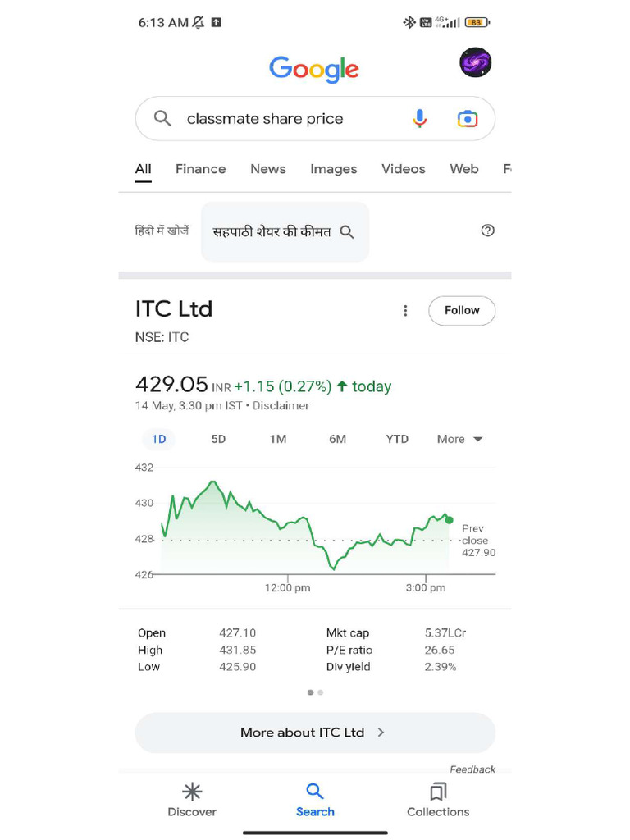Image resolution: width=630 pixels, height=840 pixels.
Task: Select the 5D chart range
Action: coord(218,439)
